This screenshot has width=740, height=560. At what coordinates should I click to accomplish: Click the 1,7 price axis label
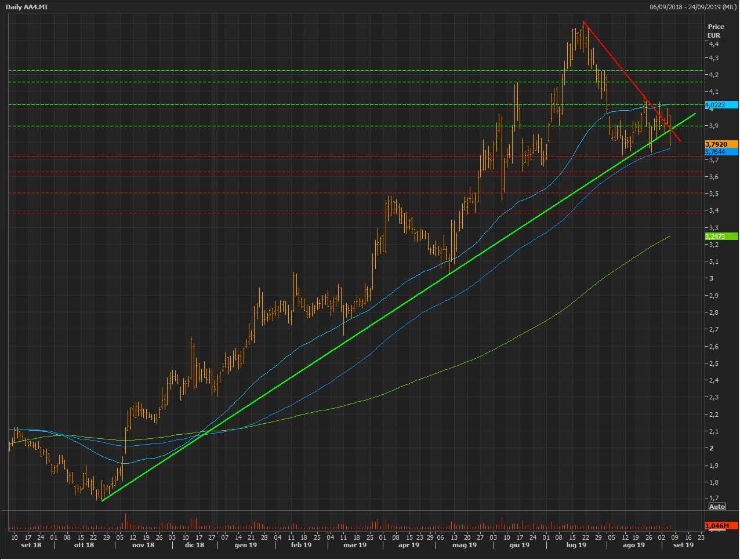point(713,499)
